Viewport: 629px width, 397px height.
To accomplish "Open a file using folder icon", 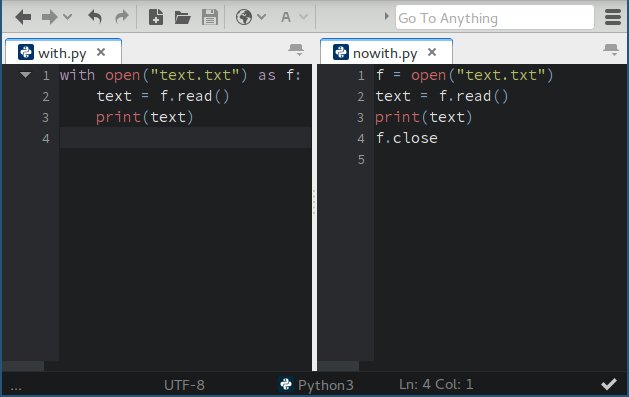I will tap(183, 18).
